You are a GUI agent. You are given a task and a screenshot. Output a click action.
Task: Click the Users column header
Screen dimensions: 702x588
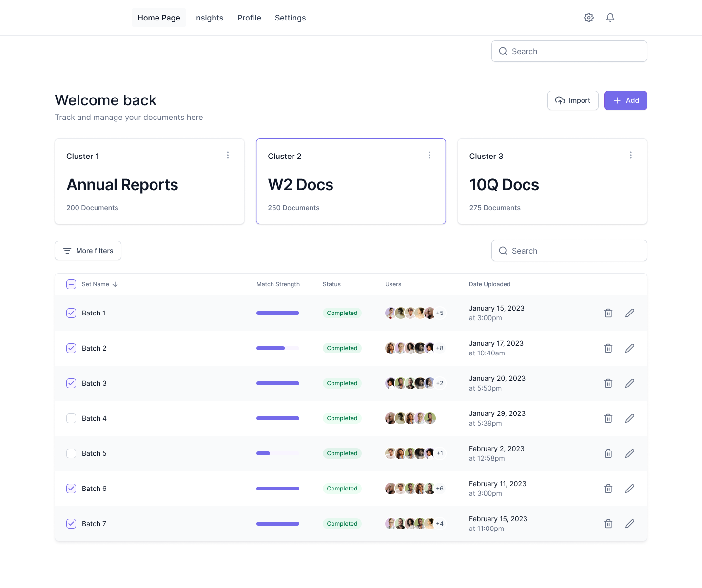pos(393,284)
